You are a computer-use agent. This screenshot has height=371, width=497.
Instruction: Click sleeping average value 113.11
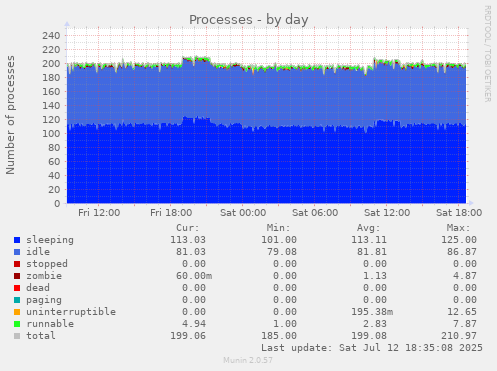coord(369,240)
